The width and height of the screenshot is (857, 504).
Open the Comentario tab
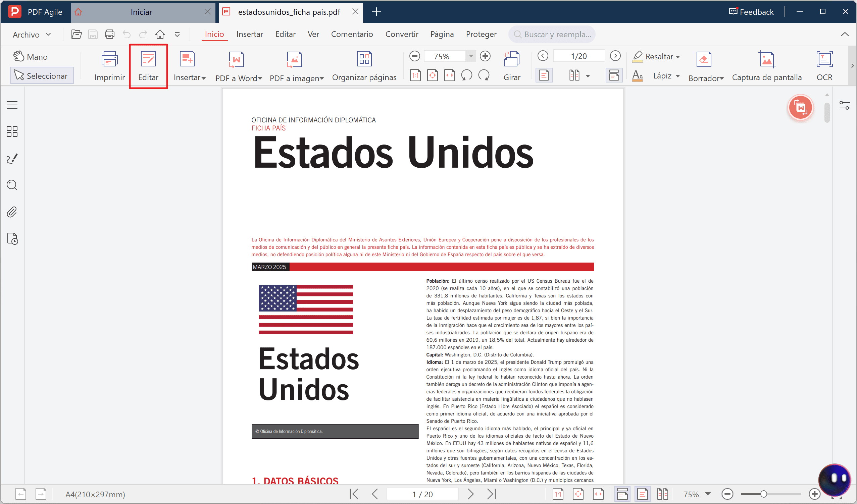tap(352, 34)
